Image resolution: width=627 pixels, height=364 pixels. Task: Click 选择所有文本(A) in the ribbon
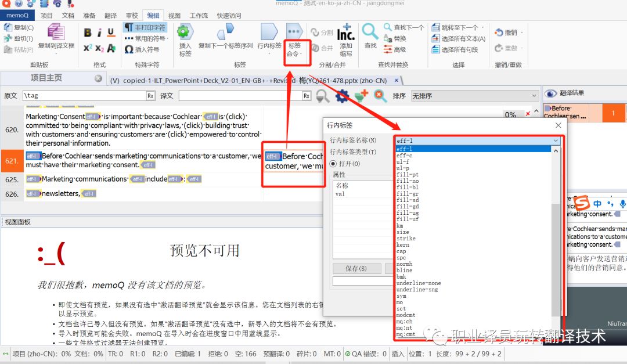(x=462, y=38)
